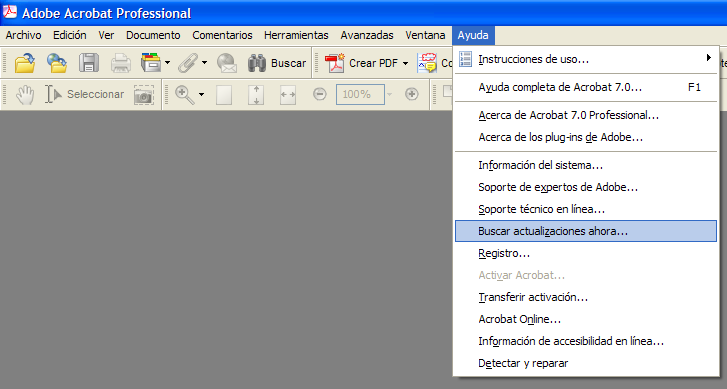Click the Buscar binoculars button
This screenshot has height=389, width=727.
tap(277, 63)
